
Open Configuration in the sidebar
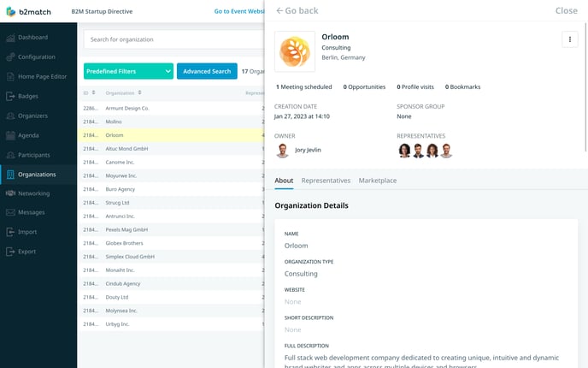click(38, 57)
